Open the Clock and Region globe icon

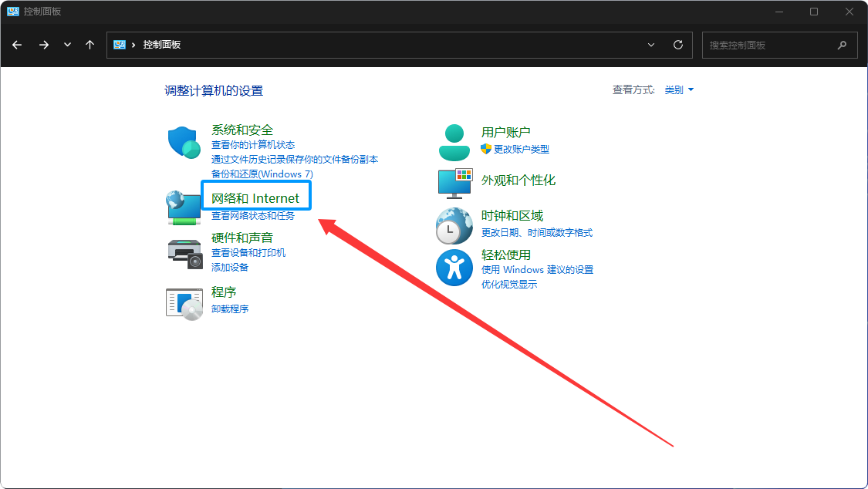click(x=454, y=226)
